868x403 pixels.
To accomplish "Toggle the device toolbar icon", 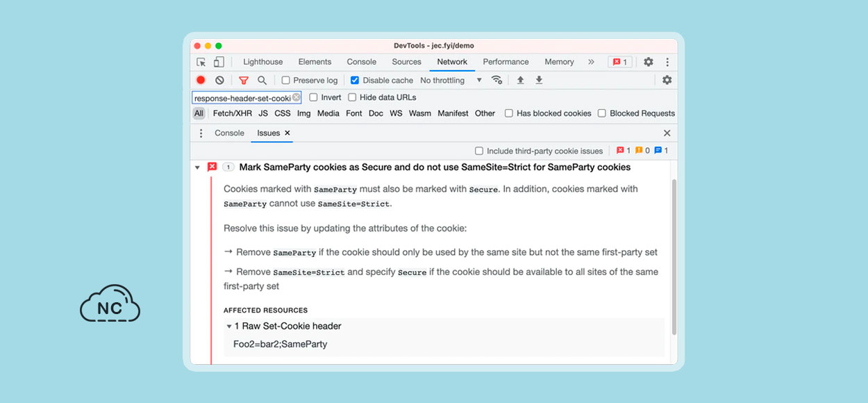I will [x=219, y=62].
